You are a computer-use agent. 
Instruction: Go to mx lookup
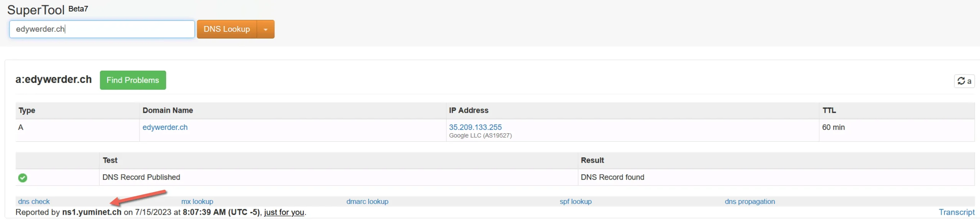197,202
